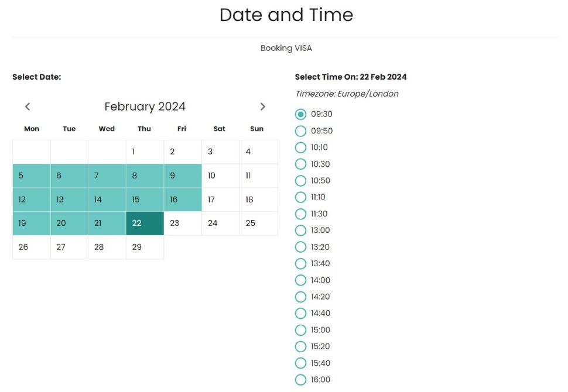Pick the 14:20 time slot
The image size is (568, 392).
(x=300, y=297)
